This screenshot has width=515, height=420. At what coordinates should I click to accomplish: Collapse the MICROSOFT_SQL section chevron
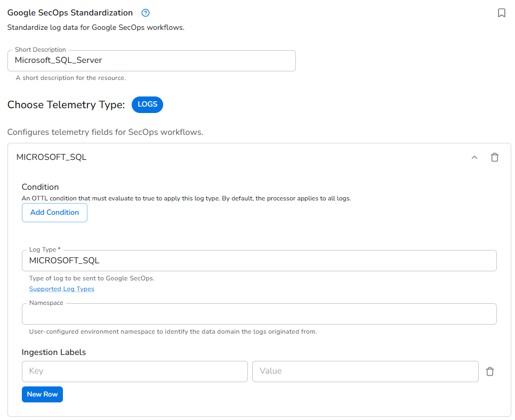[474, 157]
